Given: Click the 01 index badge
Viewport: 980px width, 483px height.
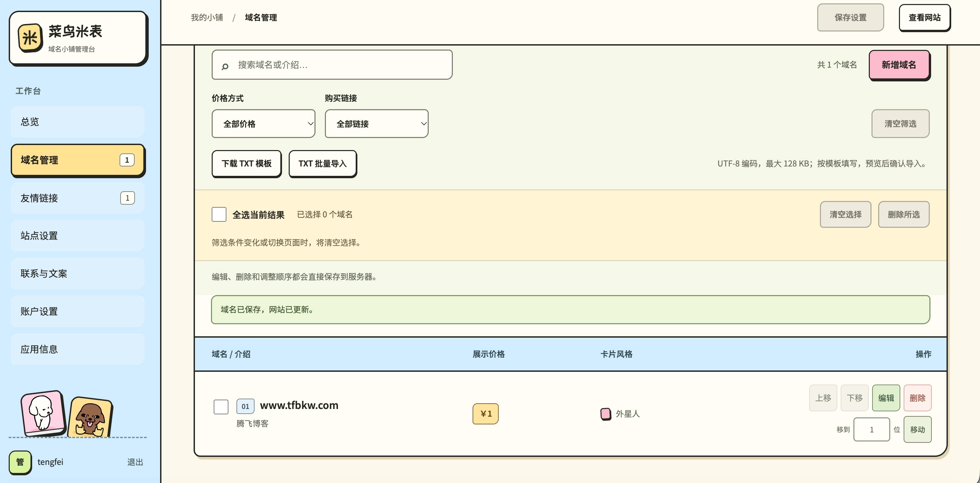Looking at the screenshot, I should (x=246, y=406).
